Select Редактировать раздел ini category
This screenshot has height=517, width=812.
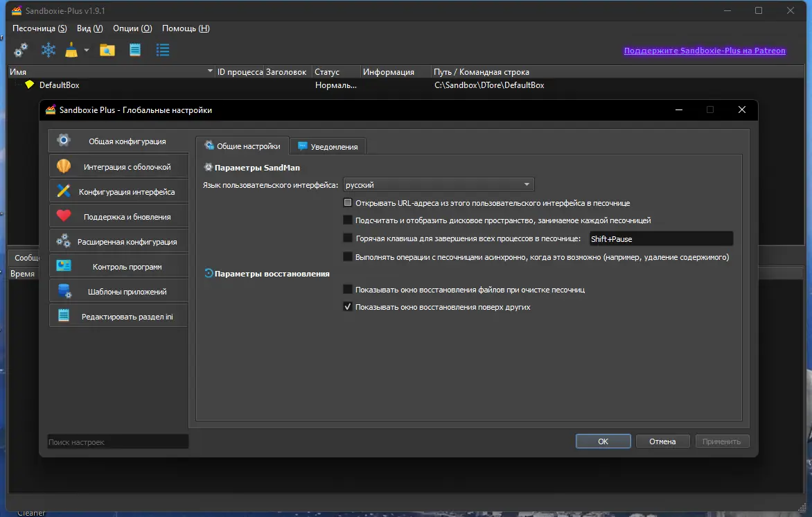coord(118,316)
